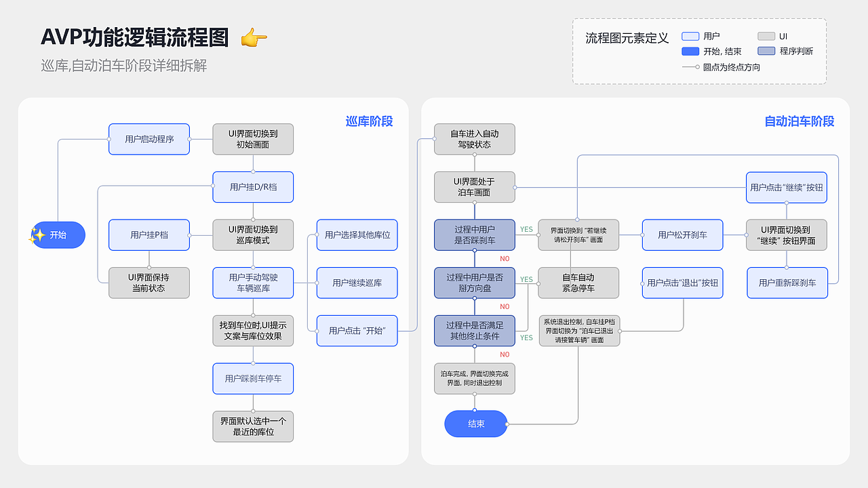Click the 巡库阶段 section label
This screenshot has width=868, height=488.
368,121
